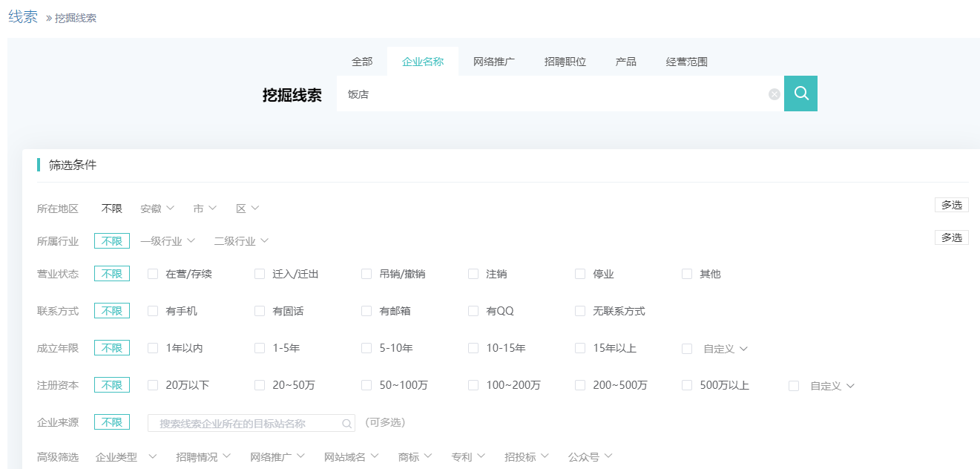This screenshot has width=980, height=469.
Task: Click the 企业来源 target site search field
Action: (x=251, y=424)
